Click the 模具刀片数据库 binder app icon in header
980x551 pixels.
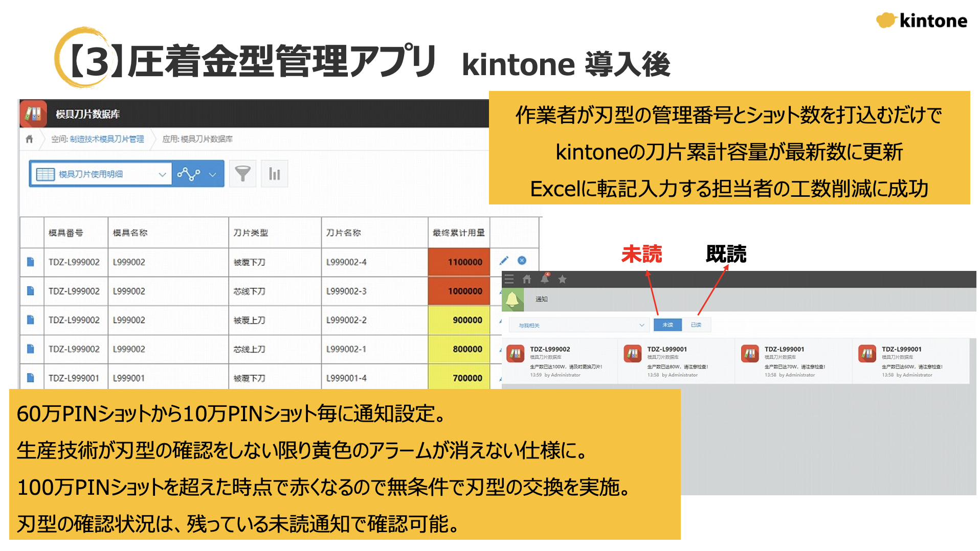point(33,113)
